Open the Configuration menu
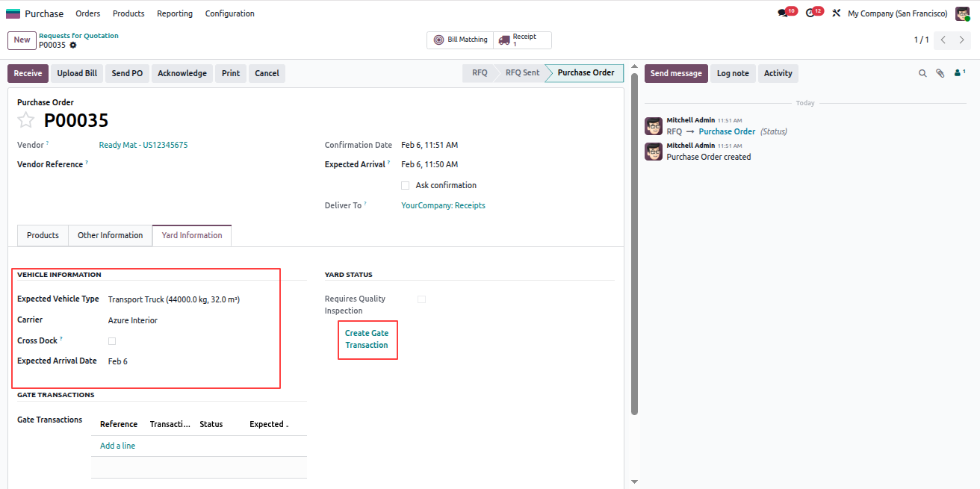Image resolution: width=980 pixels, height=489 pixels. [x=230, y=13]
